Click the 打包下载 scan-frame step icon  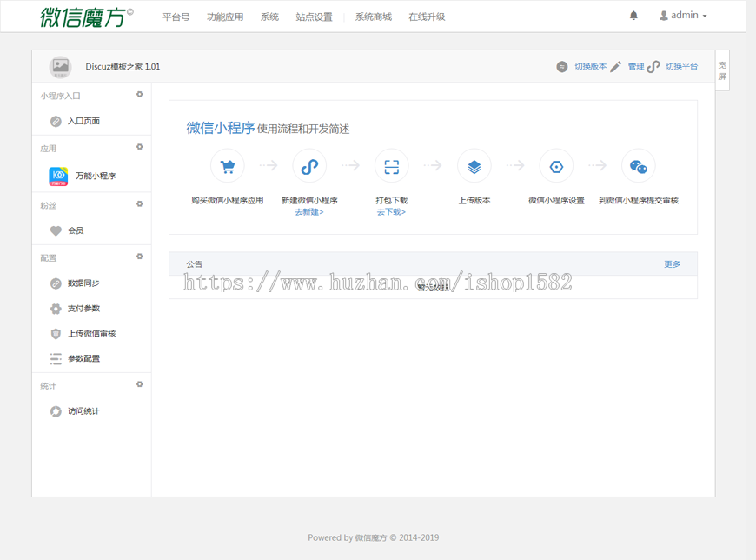tap(392, 166)
